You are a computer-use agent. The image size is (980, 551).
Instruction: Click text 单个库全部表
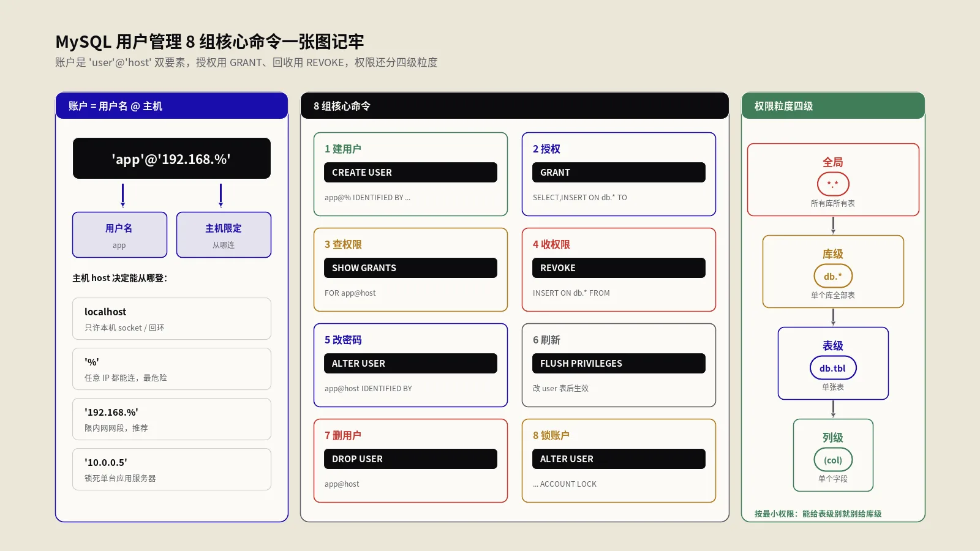(833, 295)
